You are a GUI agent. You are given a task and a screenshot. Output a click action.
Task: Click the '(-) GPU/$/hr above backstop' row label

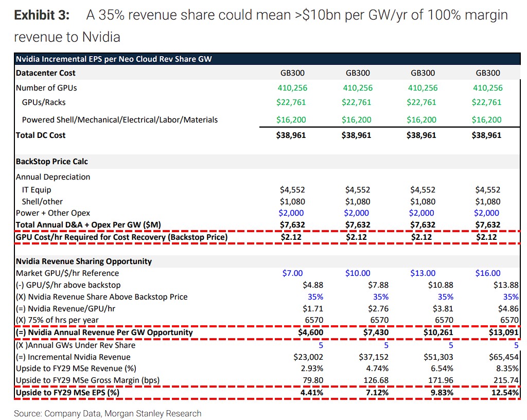(68, 285)
